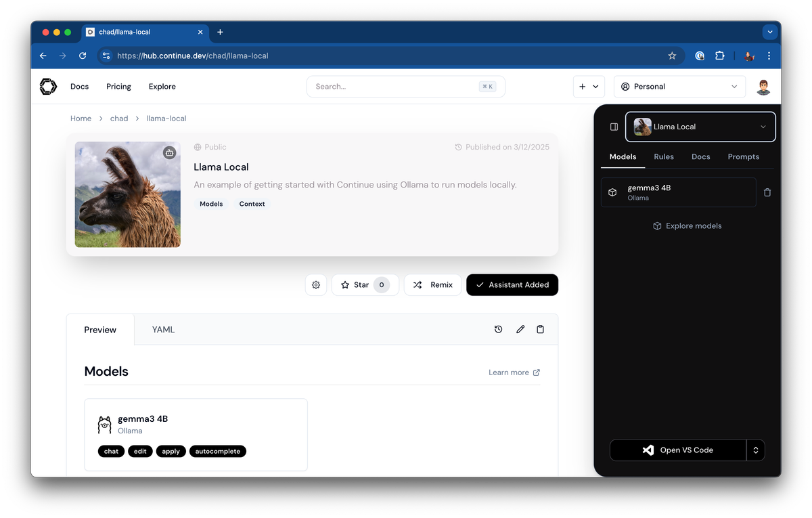Click the Open VS Code version switcher
Screen dimensions: 812x518
tap(756, 450)
